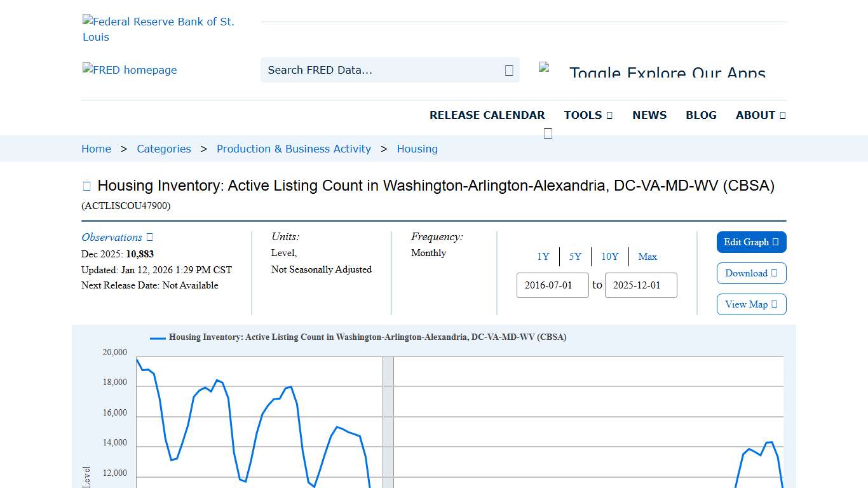Click the start date input showing 2016-07-01
Screen dimensions: 868x488
552,285
